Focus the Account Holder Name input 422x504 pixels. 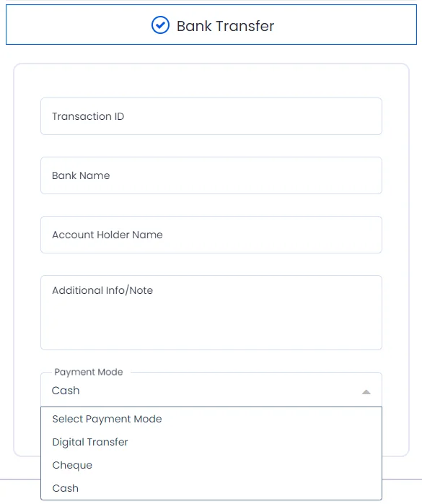point(211,235)
